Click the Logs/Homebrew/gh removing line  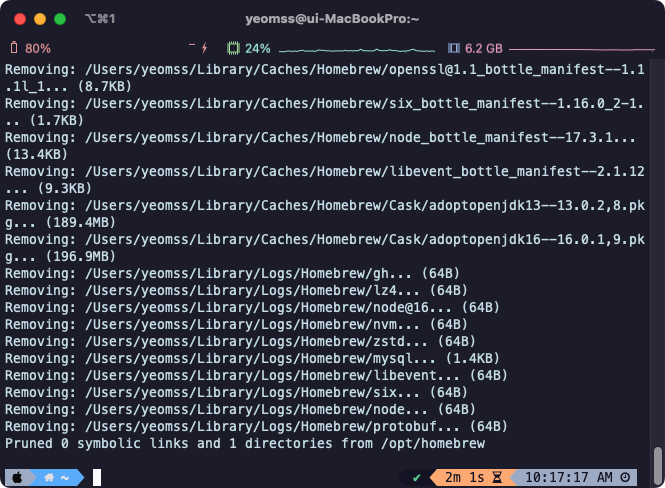pyautogui.click(x=232, y=273)
